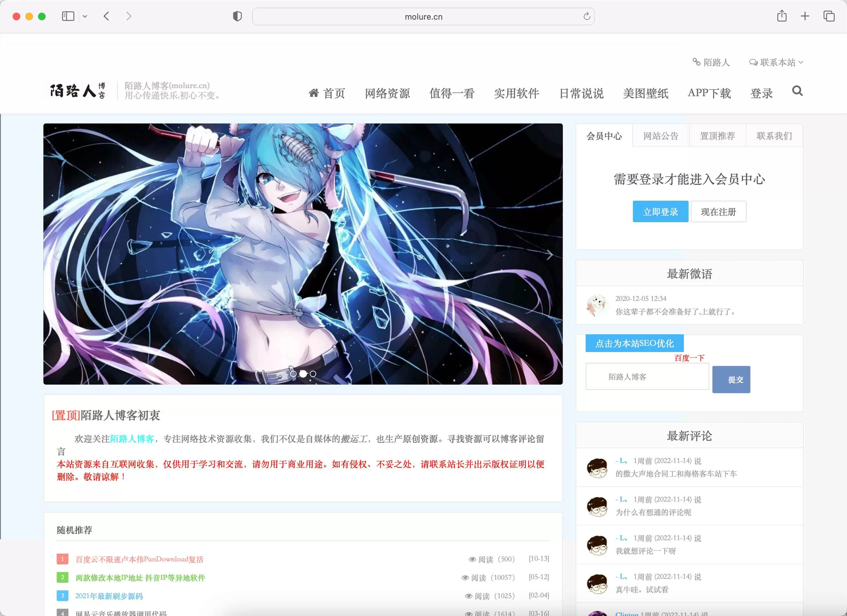Click the 现在注册 button
This screenshot has height=616, width=847.
click(x=718, y=211)
